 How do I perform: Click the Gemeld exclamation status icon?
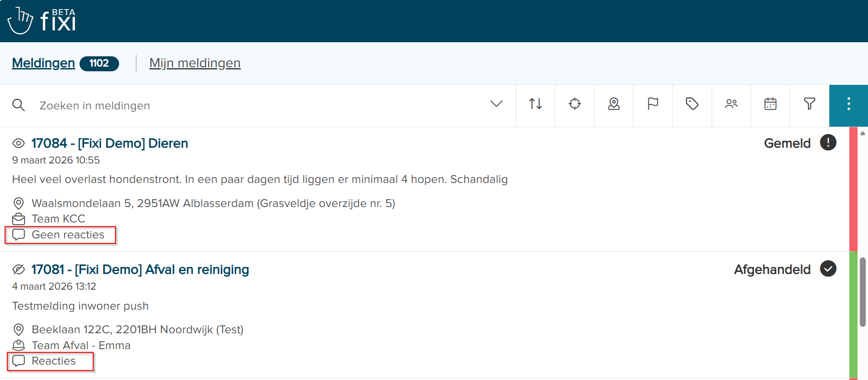pos(828,143)
